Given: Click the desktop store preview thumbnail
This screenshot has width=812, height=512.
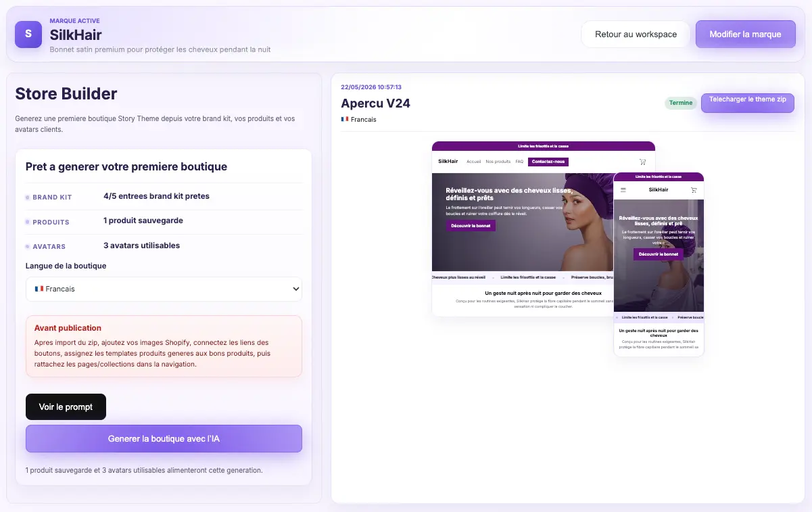Looking at the screenshot, I should coord(523,229).
